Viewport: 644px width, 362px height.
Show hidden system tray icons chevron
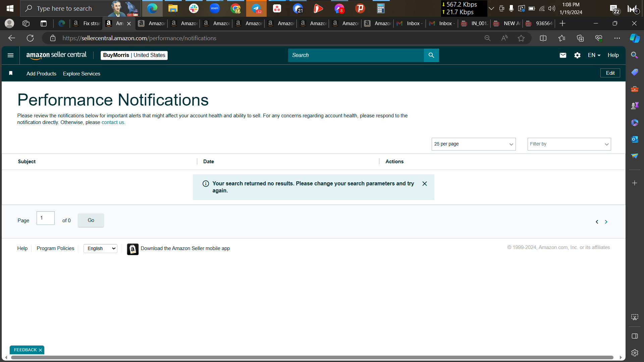tap(491, 8)
